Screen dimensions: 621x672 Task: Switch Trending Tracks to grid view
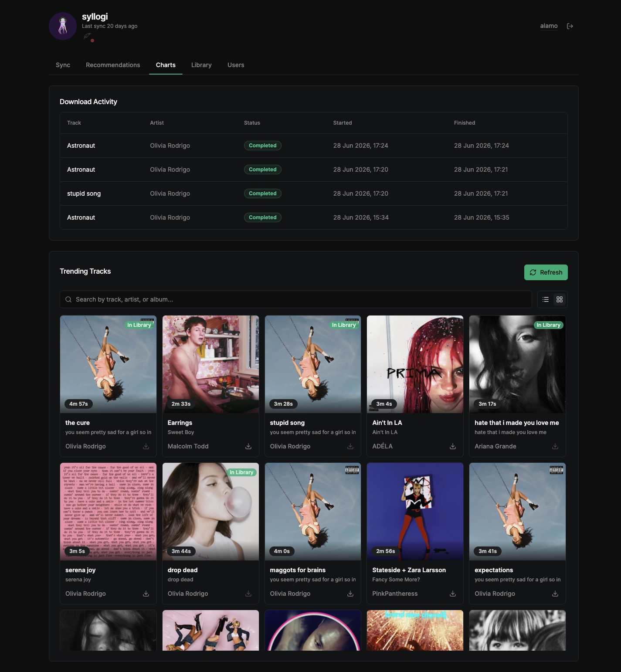tap(560, 299)
